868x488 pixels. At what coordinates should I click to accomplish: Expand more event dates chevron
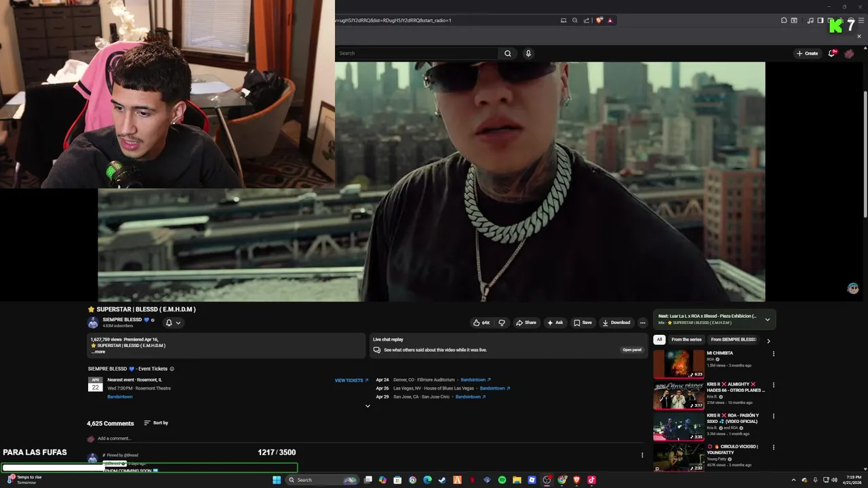[368, 406]
